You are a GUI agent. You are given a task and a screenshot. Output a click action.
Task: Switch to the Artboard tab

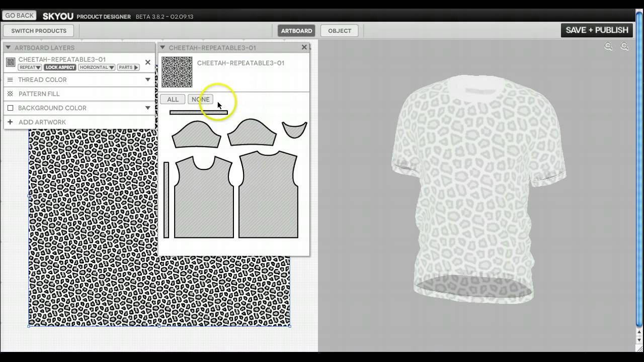(296, 31)
